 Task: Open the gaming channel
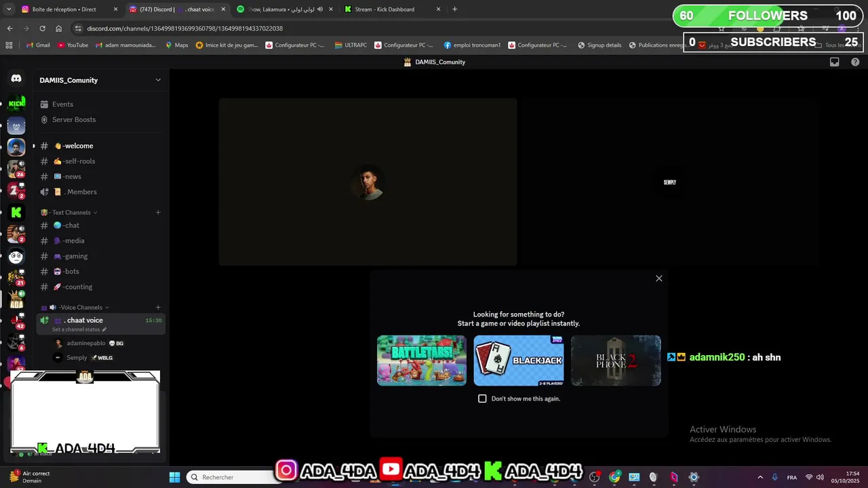pyautogui.click(x=100, y=256)
